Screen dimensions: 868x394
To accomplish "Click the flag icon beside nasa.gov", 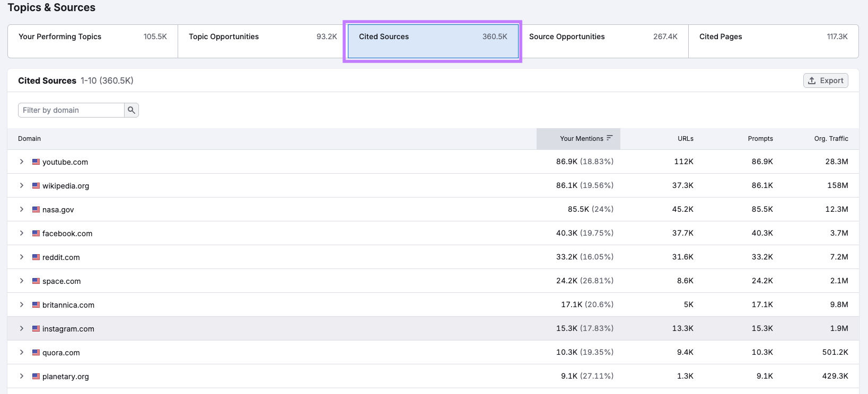I will click(36, 210).
